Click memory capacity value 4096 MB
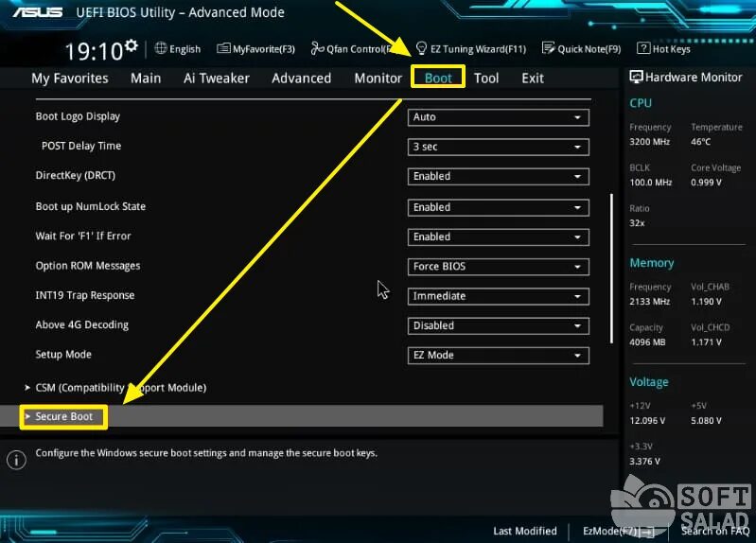Screen dimensions: 756x543 coord(647,342)
